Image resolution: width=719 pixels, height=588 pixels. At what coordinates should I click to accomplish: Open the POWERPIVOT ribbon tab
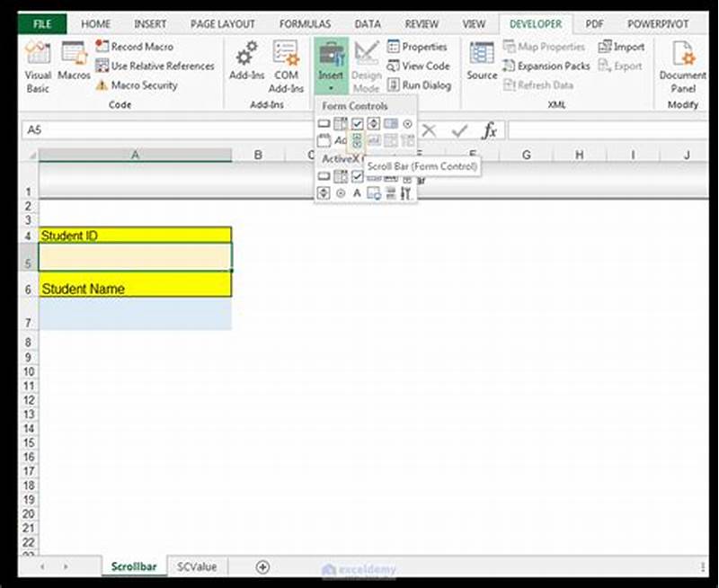coord(659,24)
